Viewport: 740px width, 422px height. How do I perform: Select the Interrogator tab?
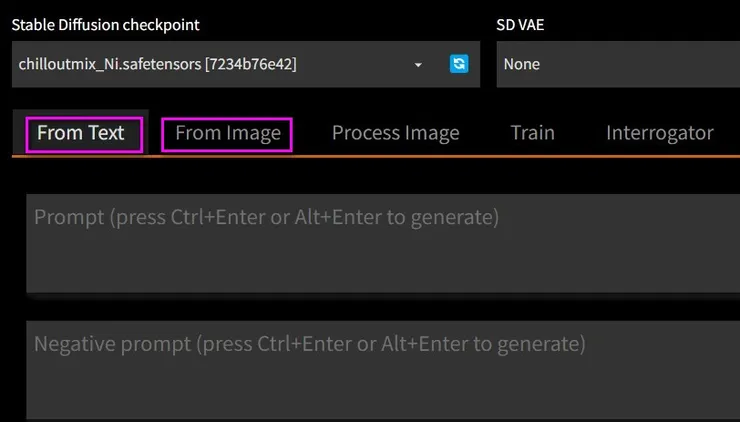(659, 133)
